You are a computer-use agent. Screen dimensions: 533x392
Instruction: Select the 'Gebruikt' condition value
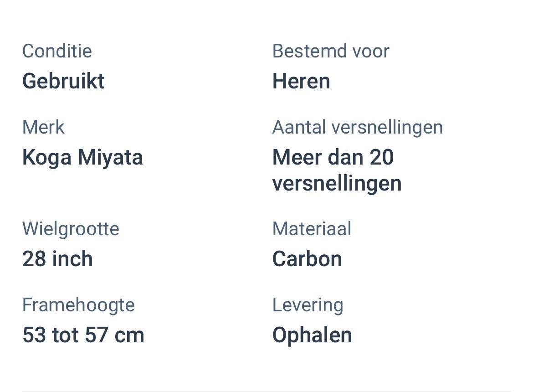click(x=63, y=82)
